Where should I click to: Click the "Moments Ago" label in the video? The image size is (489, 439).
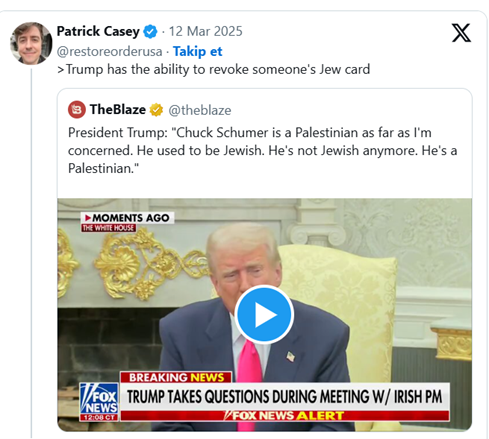(x=127, y=218)
